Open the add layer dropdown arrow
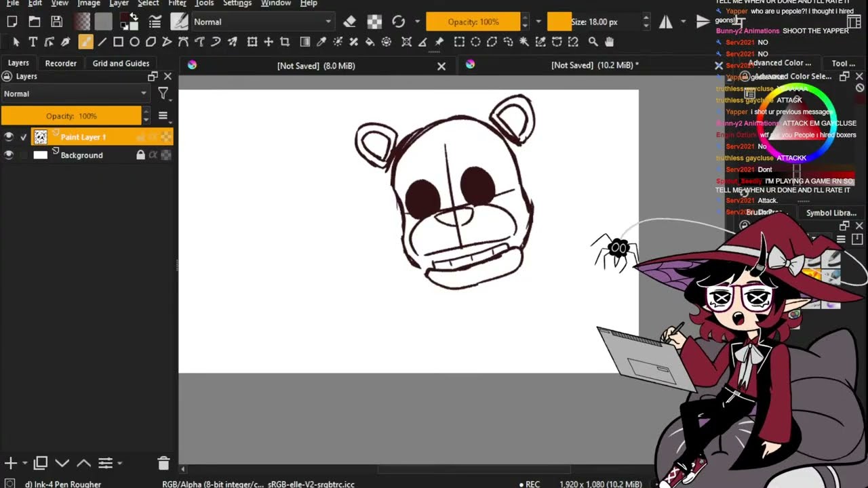The width and height of the screenshot is (868, 488). pyautogui.click(x=25, y=464)
